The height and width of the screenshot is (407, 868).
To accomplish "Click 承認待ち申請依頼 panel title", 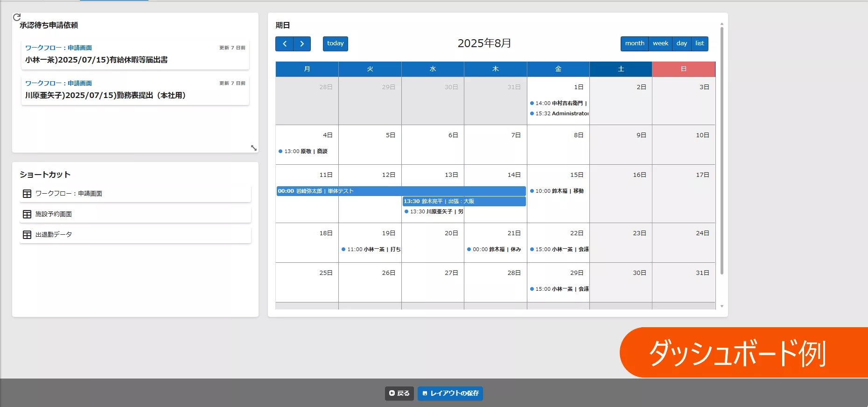I will click(x=49, y=25).
